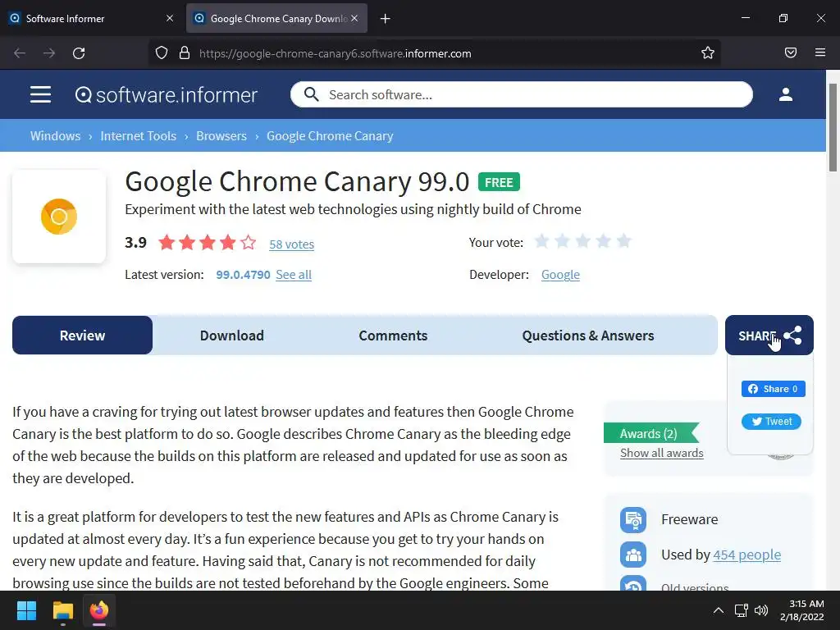Viewport: 840px width, 630px height.
Task: Click the Firefox taskbar icon
Action: click(99, 610)
